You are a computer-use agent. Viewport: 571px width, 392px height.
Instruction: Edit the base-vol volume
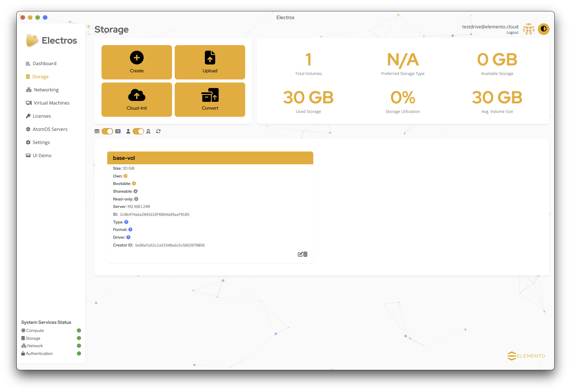point(300,254)
